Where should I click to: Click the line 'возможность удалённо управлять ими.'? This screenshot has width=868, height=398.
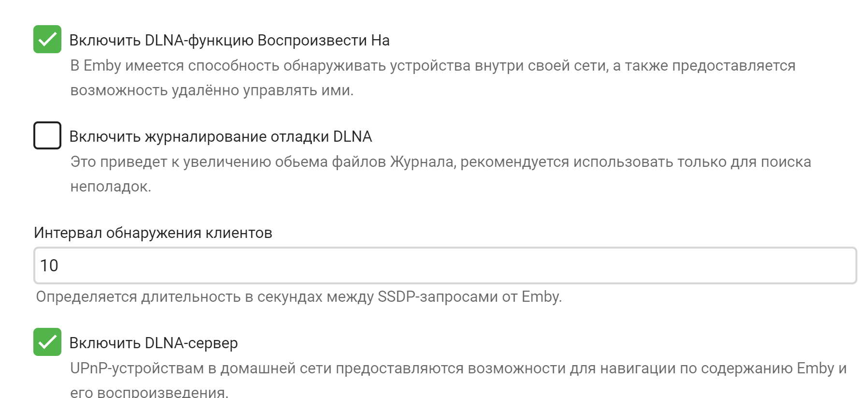(x=212, y=90)
